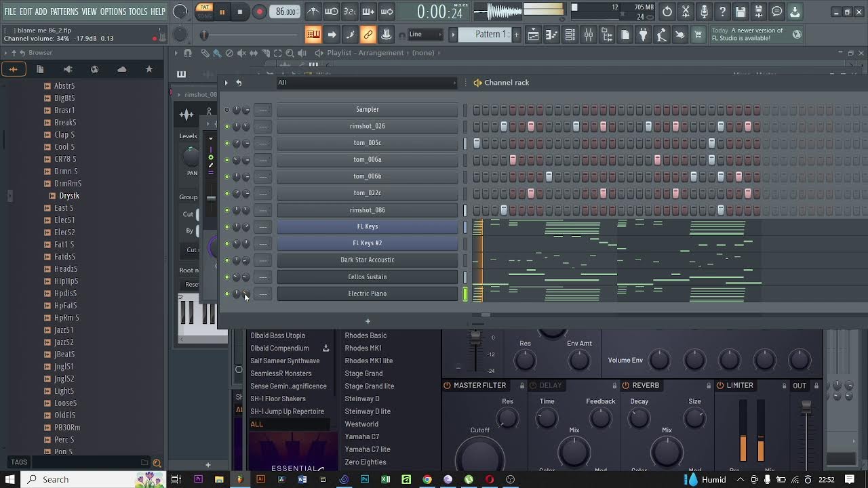Open the Playlist menu arrow
Image resolution: width=868 pixels, height=488 pixels.
(x=176, y=53)
